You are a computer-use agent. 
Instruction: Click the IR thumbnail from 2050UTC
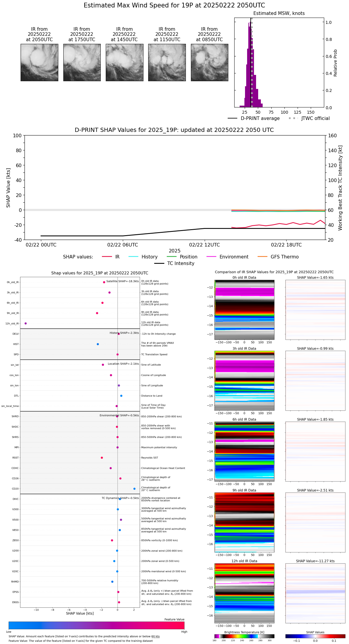click(39, 62)
